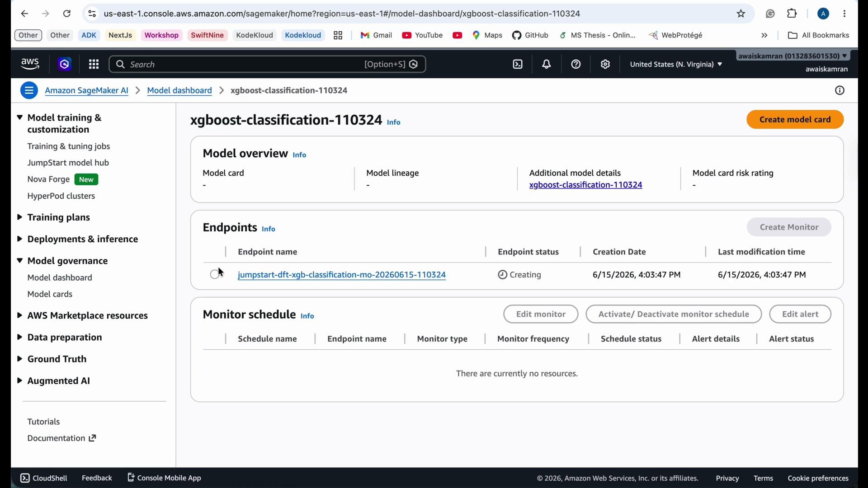Open Documentation external link in the sidebar
The image size is (868, 488).
(x=61, y=439)
